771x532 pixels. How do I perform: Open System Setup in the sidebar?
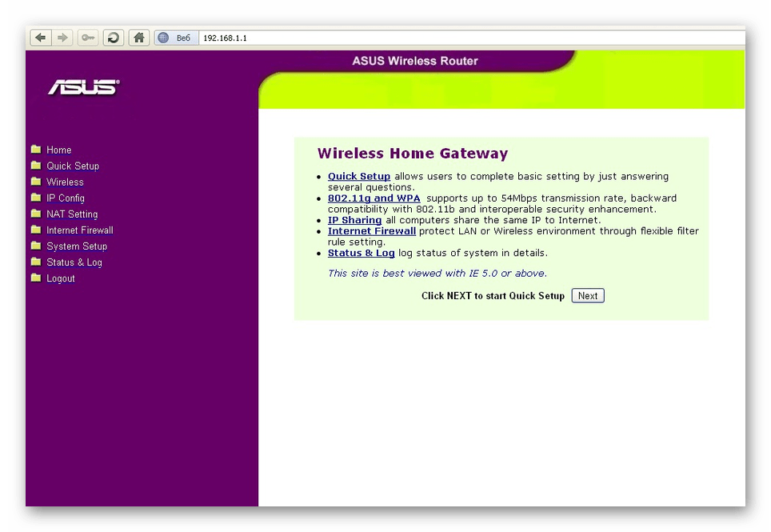76,246
